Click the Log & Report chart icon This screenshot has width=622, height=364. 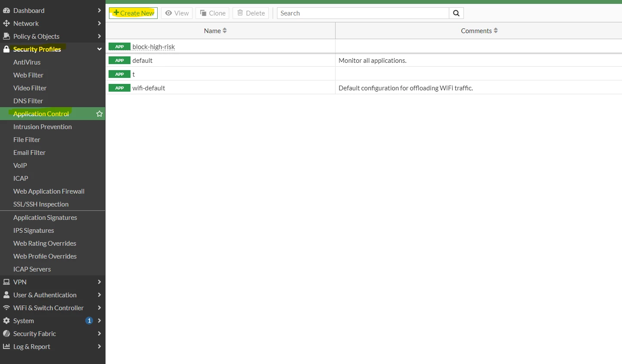(6, 346)
